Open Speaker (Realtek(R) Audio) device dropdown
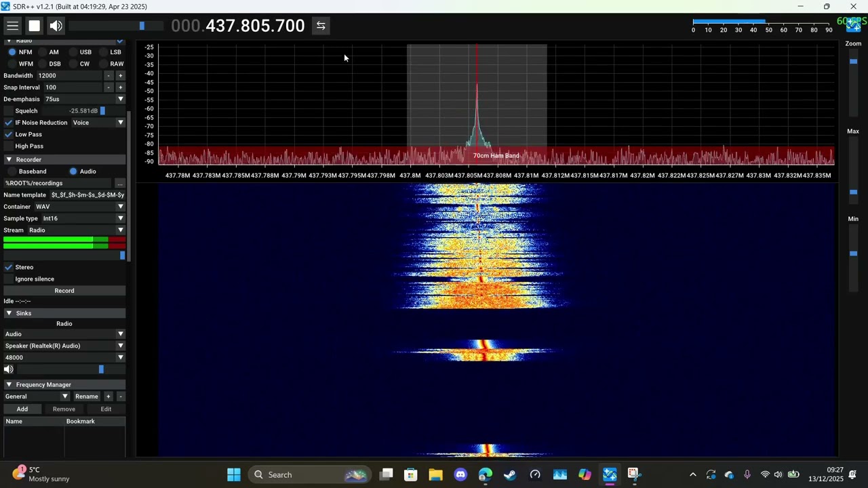This screenshot has width=868, height=488. coord(64,346)
